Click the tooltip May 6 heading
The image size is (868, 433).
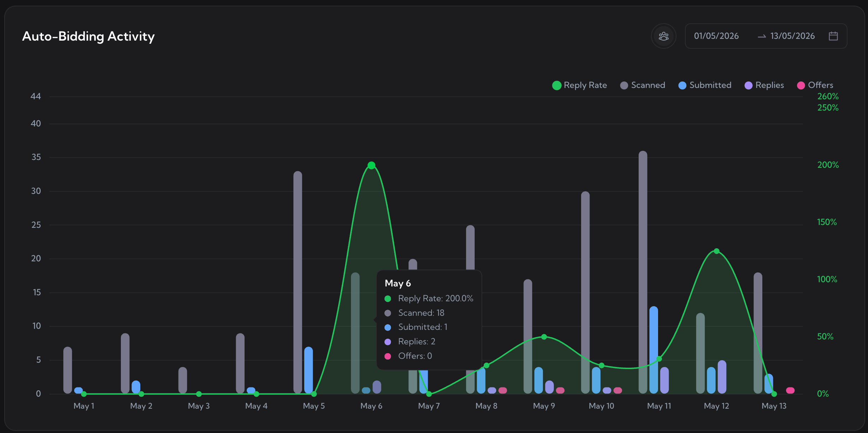click(x=398, y=283)
